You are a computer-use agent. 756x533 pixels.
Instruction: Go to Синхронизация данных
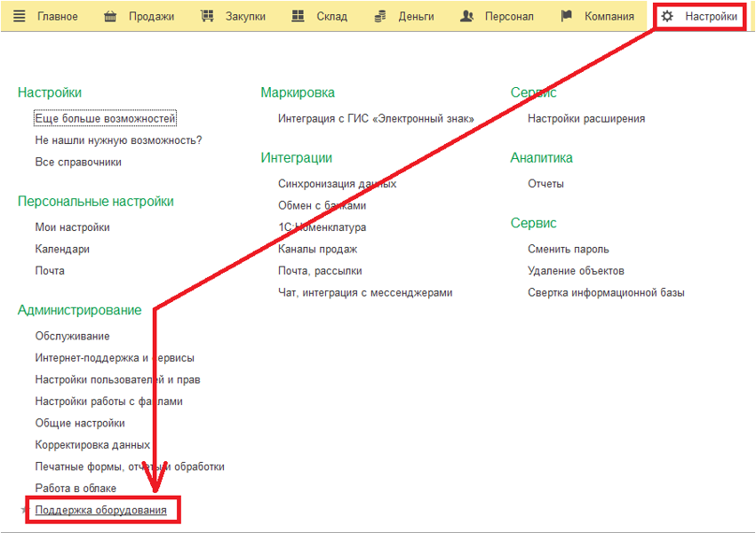pyautogui.click(x=337, y=184)
